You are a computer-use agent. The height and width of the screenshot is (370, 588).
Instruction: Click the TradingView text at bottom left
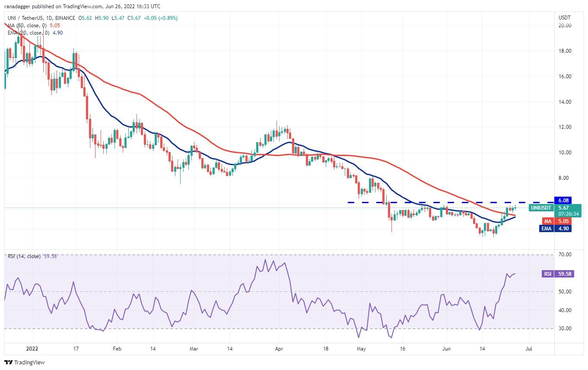[29, 362]
